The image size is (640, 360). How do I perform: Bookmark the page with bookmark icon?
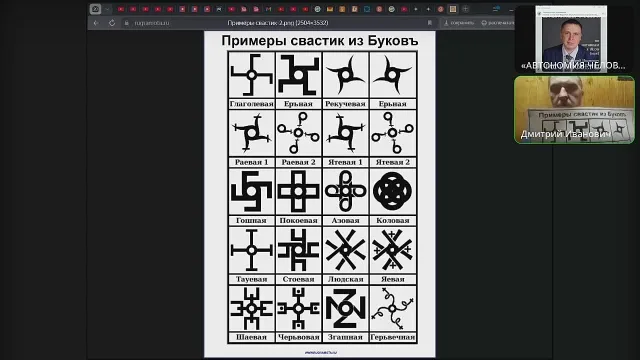(430, 23)
